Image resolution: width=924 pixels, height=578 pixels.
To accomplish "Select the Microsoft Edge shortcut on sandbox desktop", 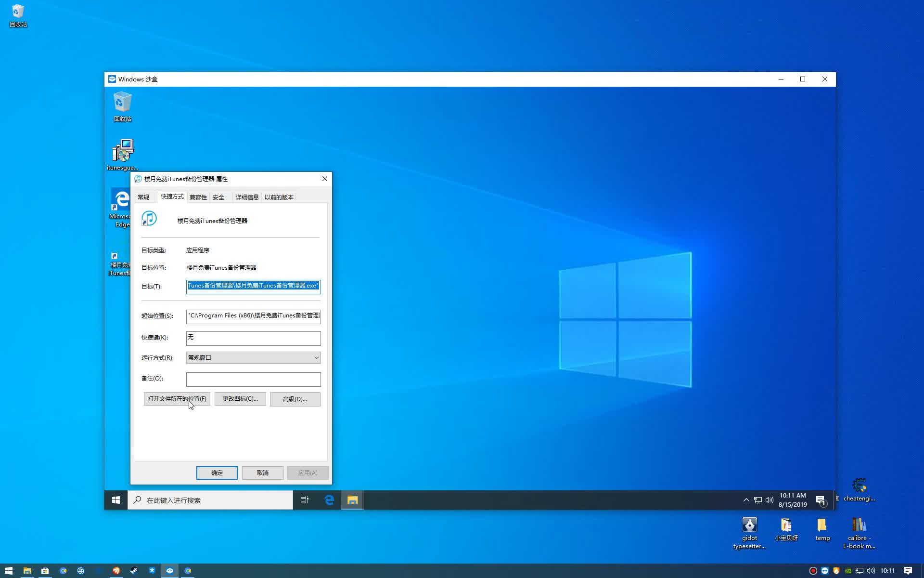I will 120,208.
